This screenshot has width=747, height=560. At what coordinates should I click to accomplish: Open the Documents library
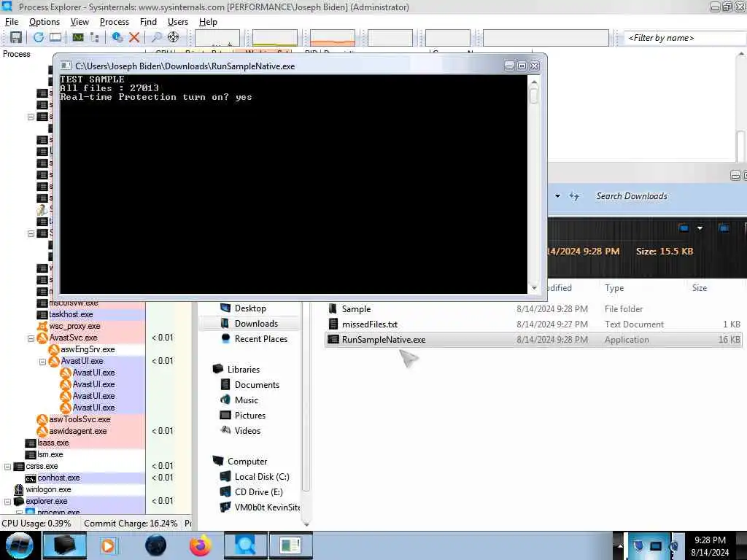pyautogui.click(x=257, y=384)
